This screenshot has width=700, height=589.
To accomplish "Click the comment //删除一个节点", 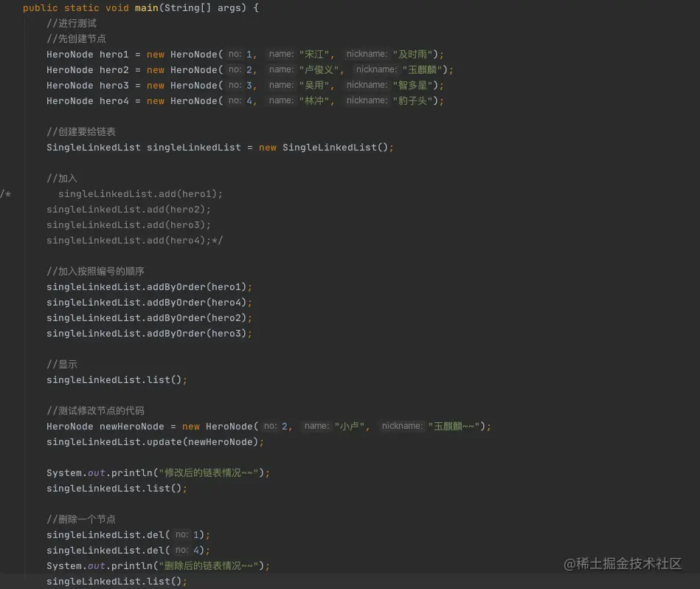I will click(x=81, y=520).
